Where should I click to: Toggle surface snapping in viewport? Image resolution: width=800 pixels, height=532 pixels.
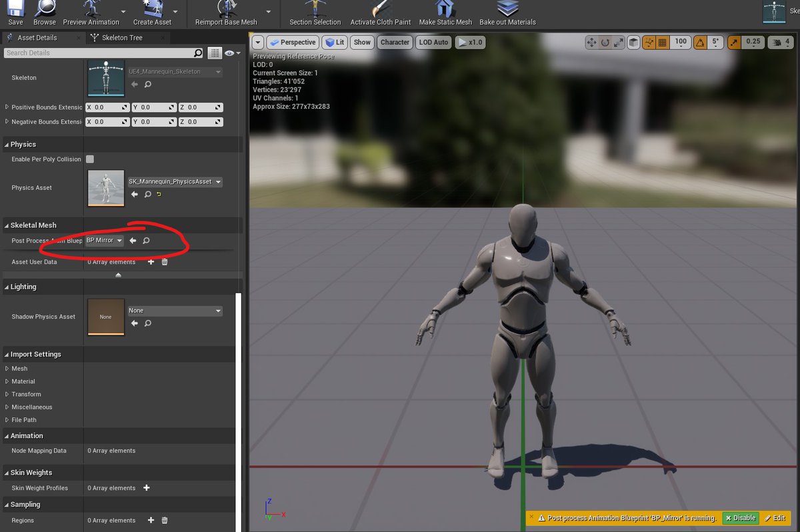pos(649,42)
